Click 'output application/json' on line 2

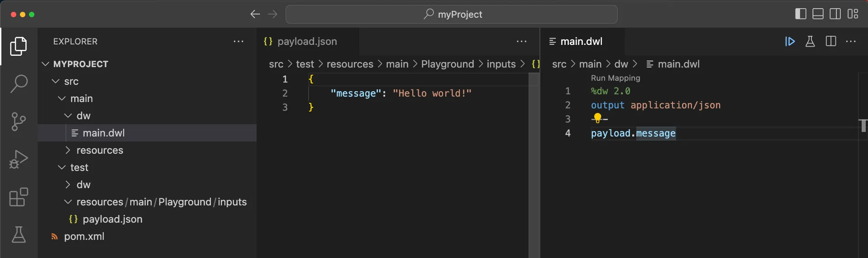656,105
